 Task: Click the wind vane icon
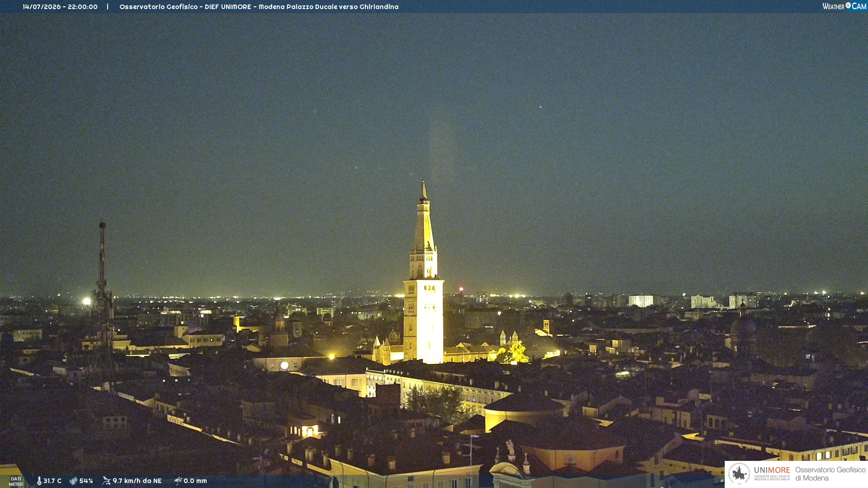[107, 481]
